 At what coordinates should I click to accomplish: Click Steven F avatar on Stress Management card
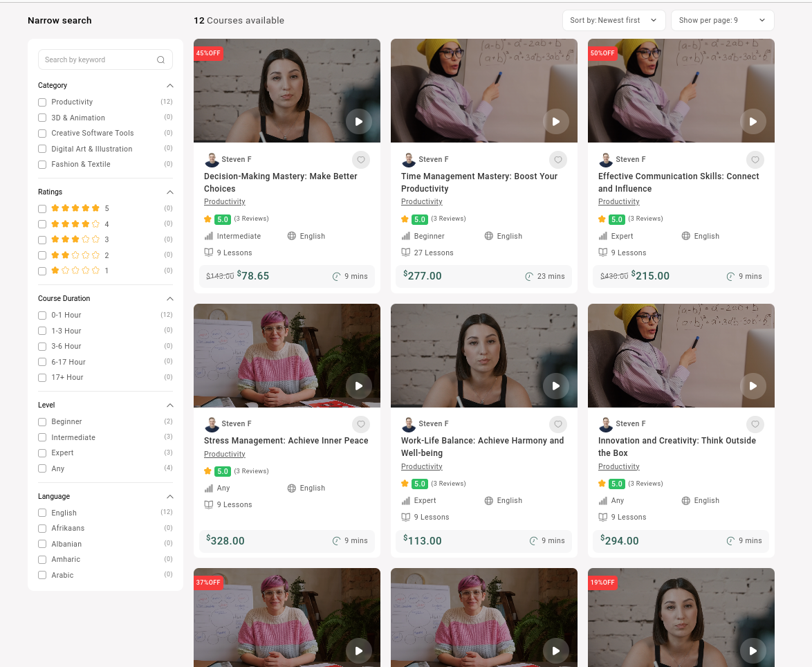tap(212, 424)
